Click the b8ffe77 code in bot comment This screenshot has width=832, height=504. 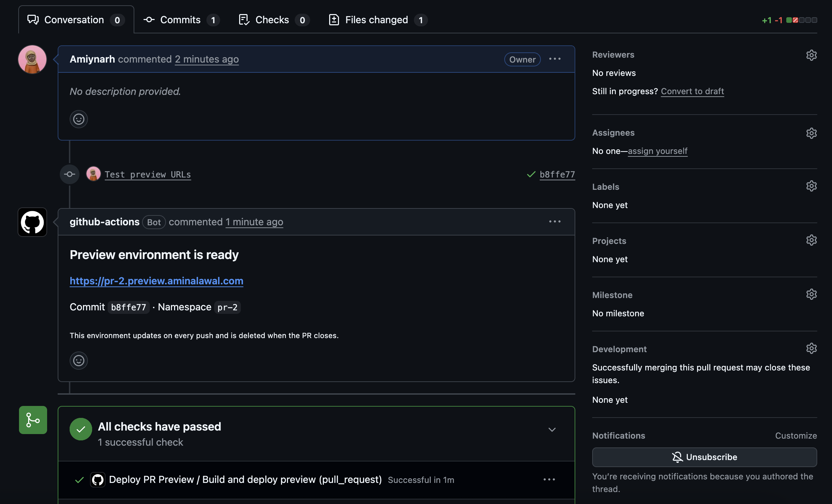coord(128,308)
